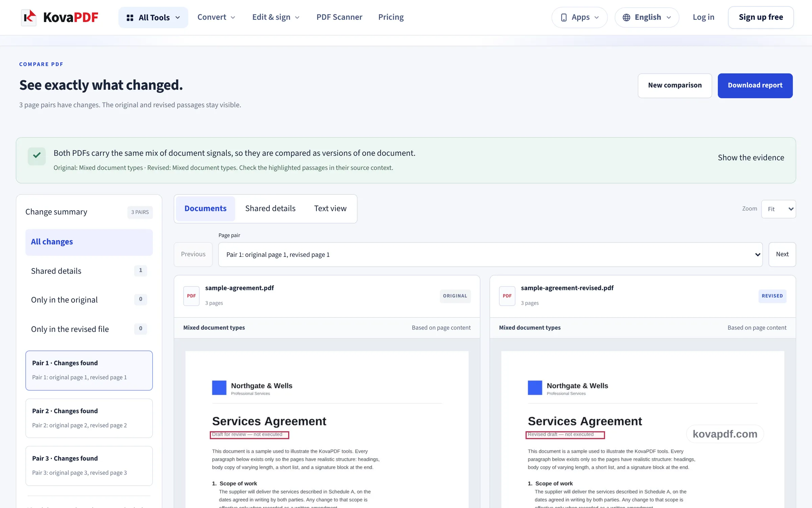Open Pair 2 Changes found card
The width and height of the screenshot is (812, 508).
[x=89, y=418]
